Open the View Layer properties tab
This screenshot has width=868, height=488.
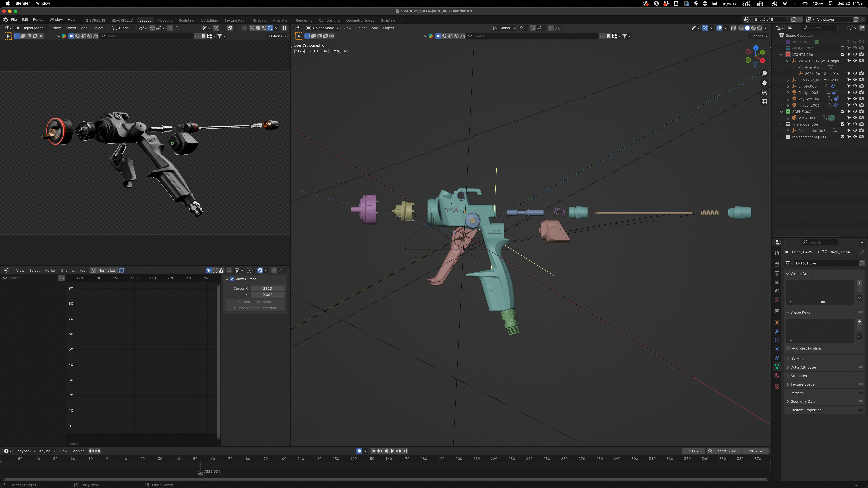coord(777,282)
